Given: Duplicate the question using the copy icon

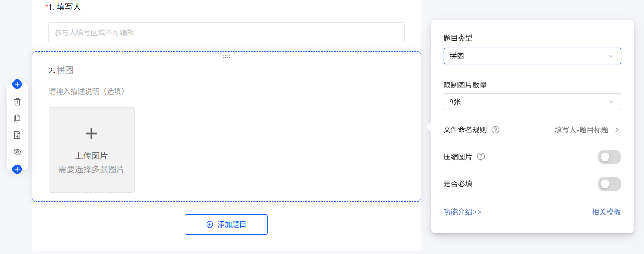Looking at the screenshot, I should 17,118.
